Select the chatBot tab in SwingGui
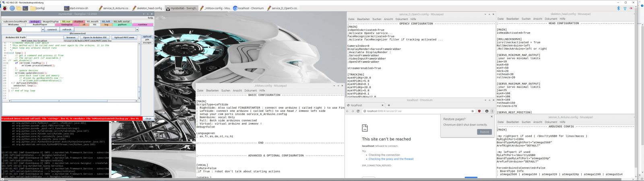Image resolution: width=644 pixels, height=181 pixels. [x=78, y=22]
